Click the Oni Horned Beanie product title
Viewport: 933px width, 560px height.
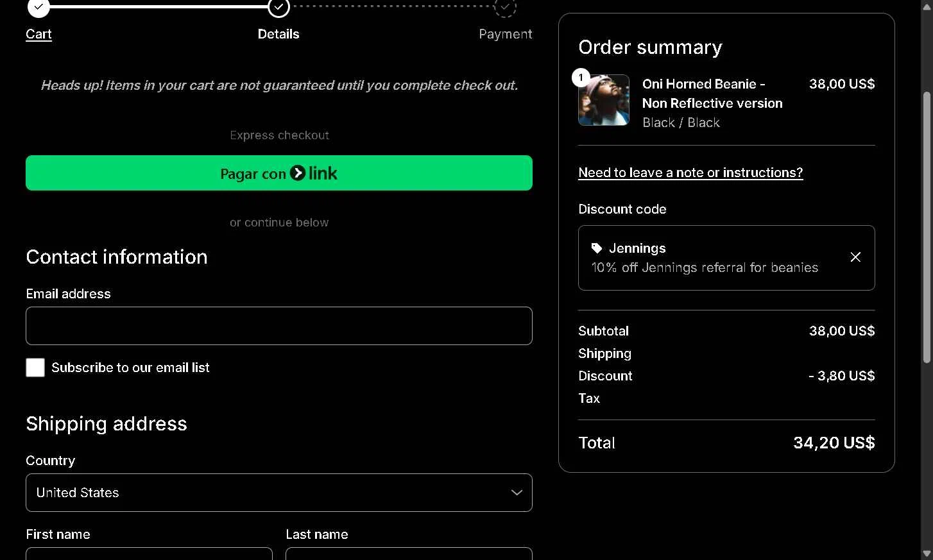pyautogui.click(x=712, y=94)
